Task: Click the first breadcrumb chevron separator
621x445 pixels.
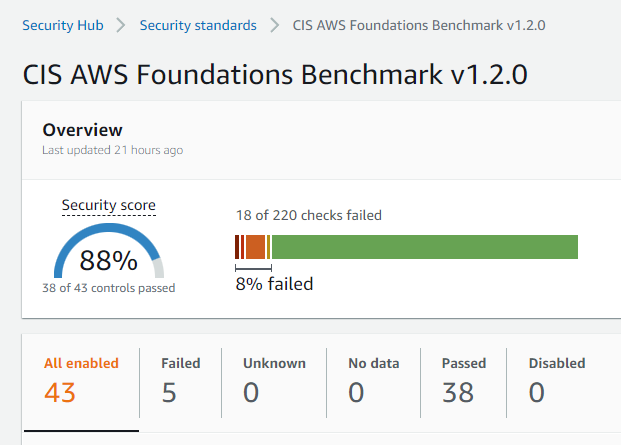Action: [121, 25]
